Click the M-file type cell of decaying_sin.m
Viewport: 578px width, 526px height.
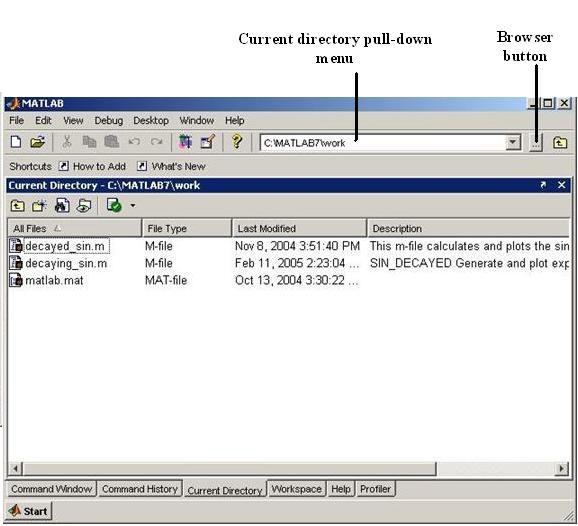tap(159, 263)
